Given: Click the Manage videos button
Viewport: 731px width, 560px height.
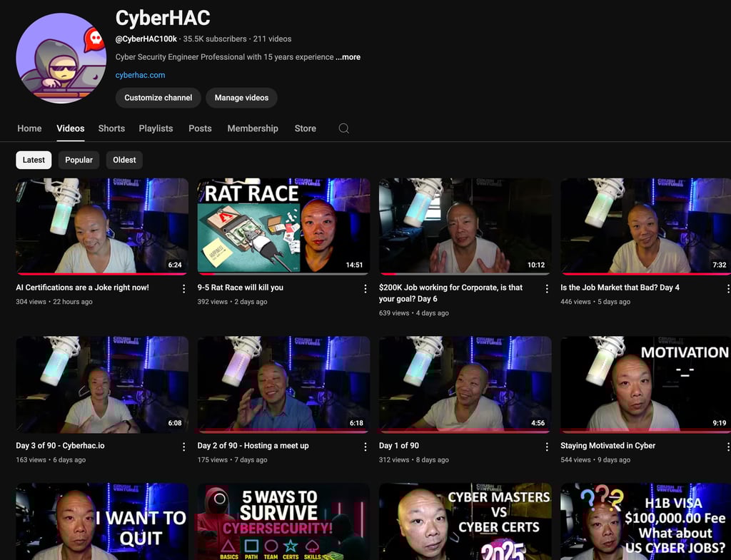Looking at the screenshot, I should (x=241, y=98).
